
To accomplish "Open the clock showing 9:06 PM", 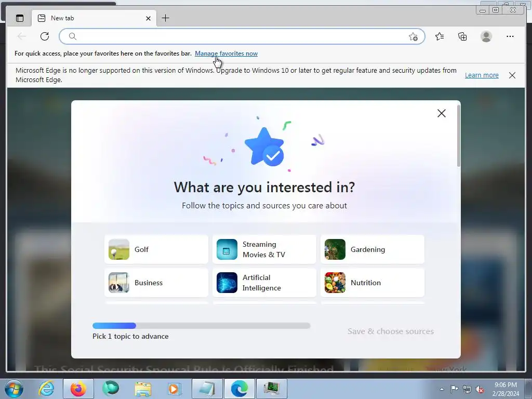I will coord(506,389).
